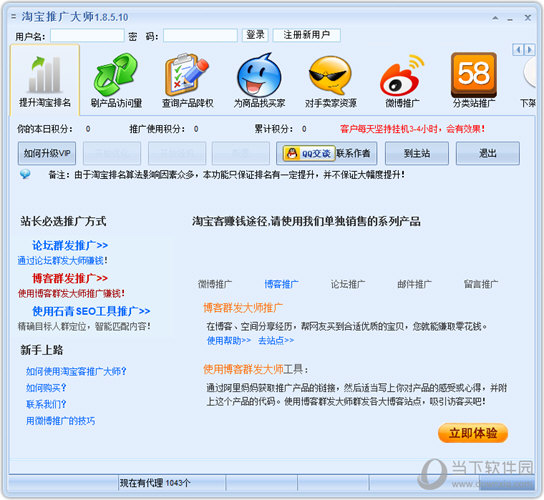Click the 联系作者 contact author button
The height and width of the screenshot is (500, 544).
[353, 153]
